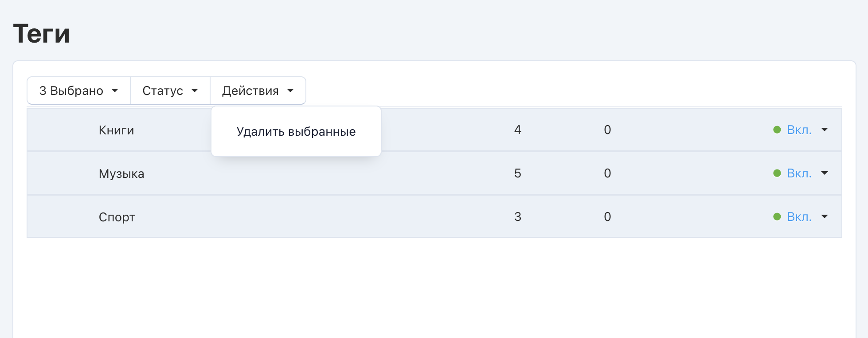Select the Музыка tag name

click(x=121, y=174)
